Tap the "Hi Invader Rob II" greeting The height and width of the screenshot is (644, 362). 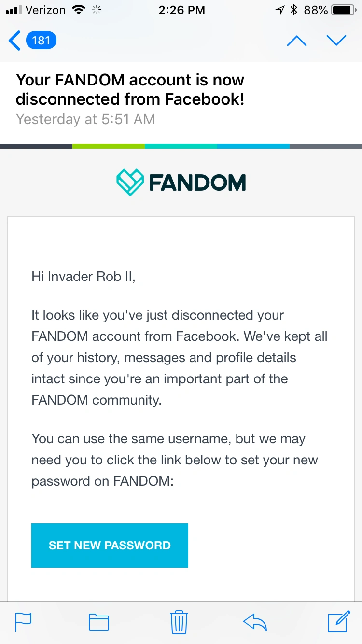(x=83, y=277)
